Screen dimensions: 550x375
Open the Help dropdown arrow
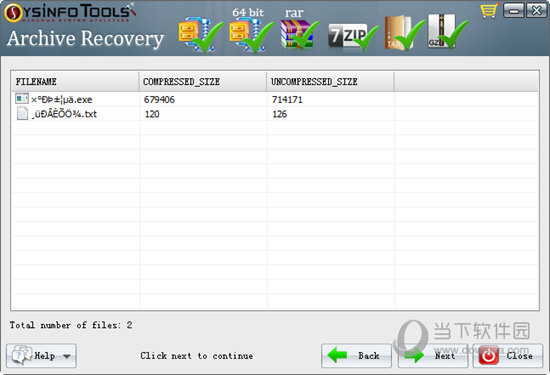[67, 356]
